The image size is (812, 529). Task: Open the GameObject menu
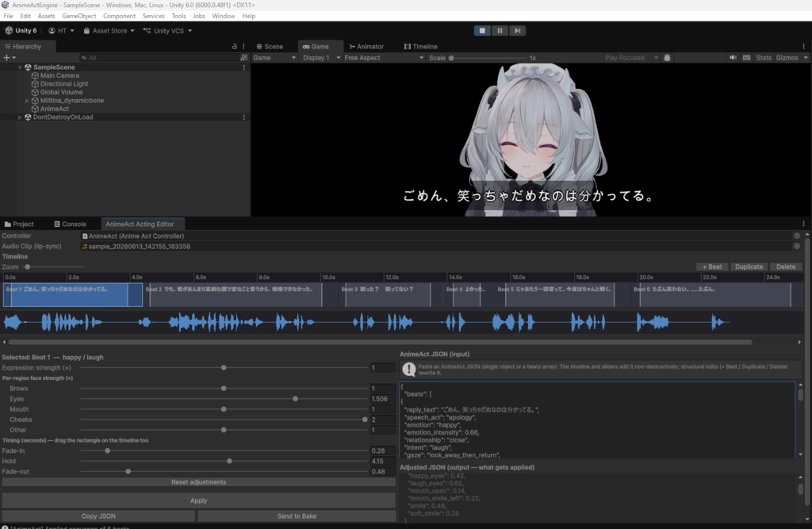(x=79, y=16)
